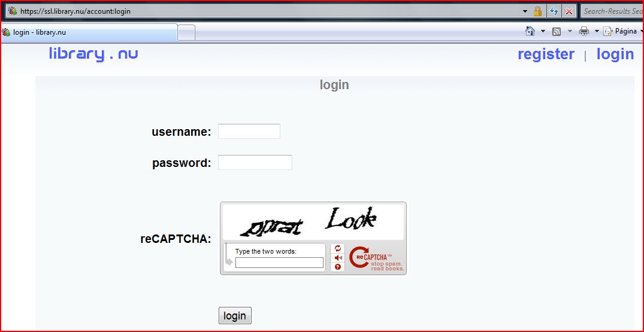
Task: Select the login - library.nu tab
Action: 89,32
